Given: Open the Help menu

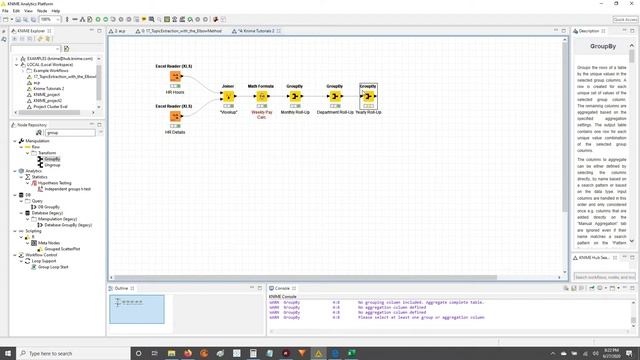Looking at the screenshot, I should 56,11.
